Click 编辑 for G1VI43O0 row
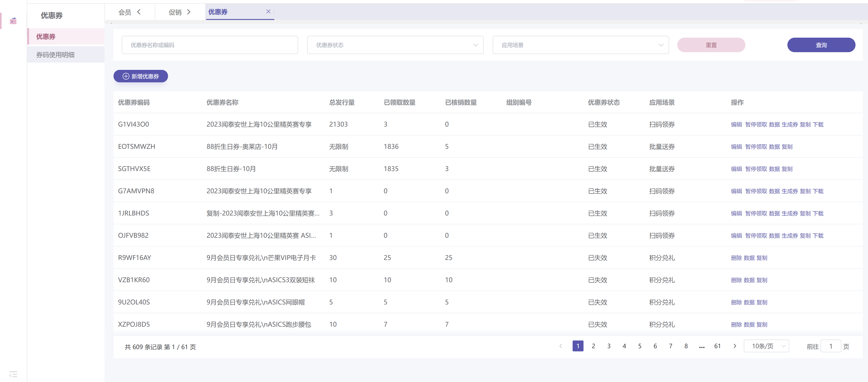 tap(736, 125)
